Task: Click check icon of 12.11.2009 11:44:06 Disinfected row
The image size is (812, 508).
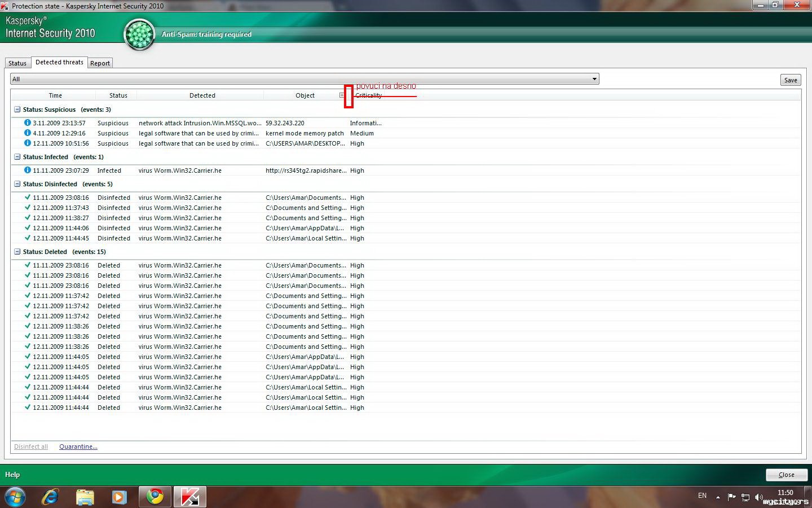Action: click(x=28, y=227)
